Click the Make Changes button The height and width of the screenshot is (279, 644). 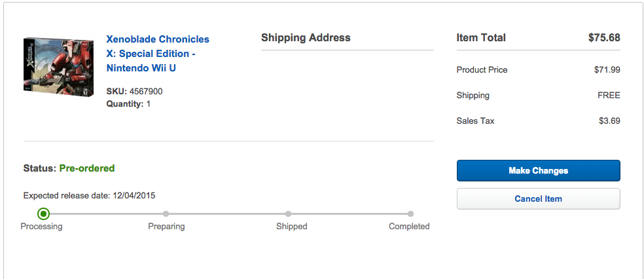point(538,170)
